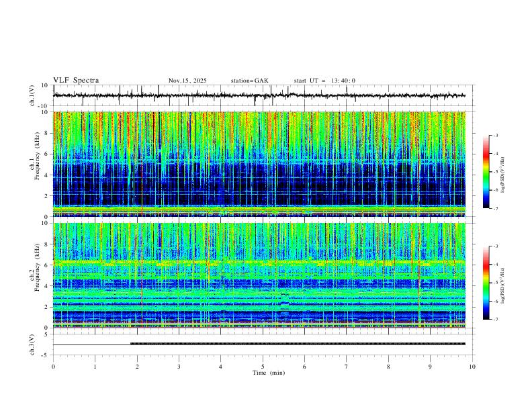The image size is (532, 411).
Task: Click the ch.2 Frequency (kHz) axis label
Action: point(35,267)
